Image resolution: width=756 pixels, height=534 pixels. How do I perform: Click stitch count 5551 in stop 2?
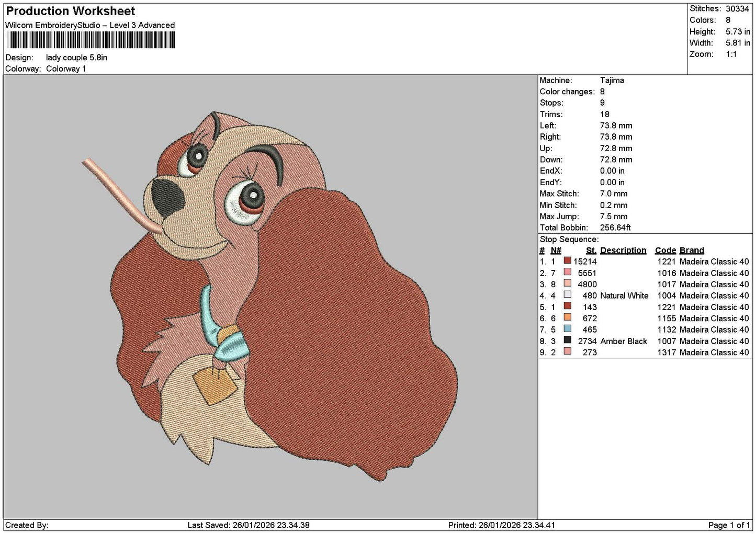click(587, 273)
